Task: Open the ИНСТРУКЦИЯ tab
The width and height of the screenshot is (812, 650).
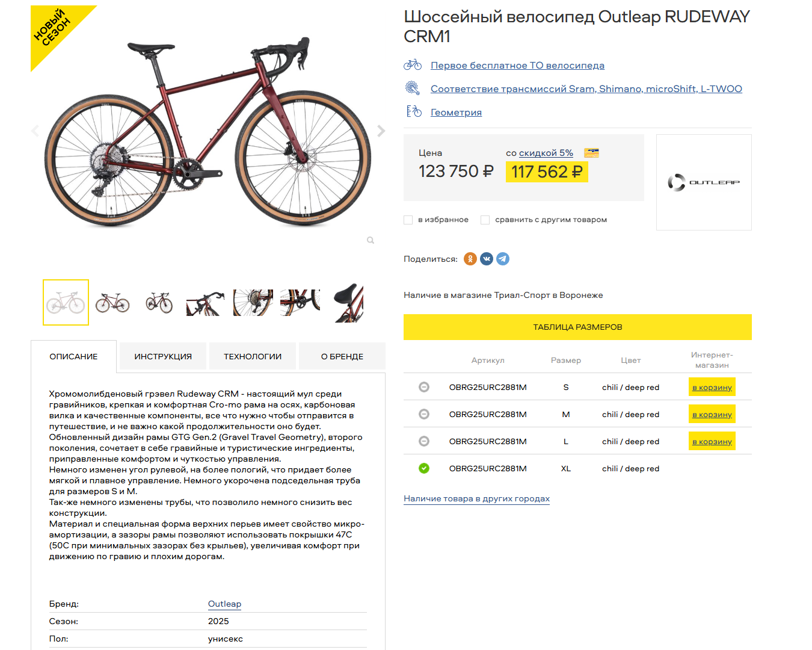Action: coord(163,356)
